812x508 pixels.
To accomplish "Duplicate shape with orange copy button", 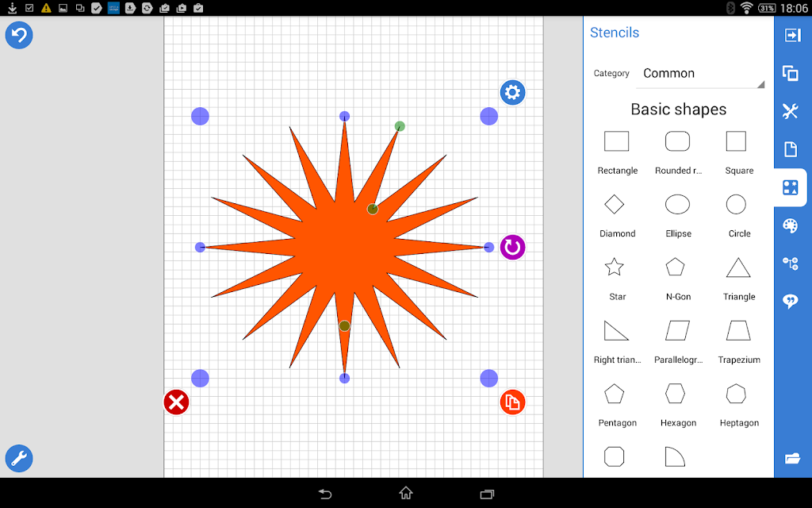I will coord(513,402).
